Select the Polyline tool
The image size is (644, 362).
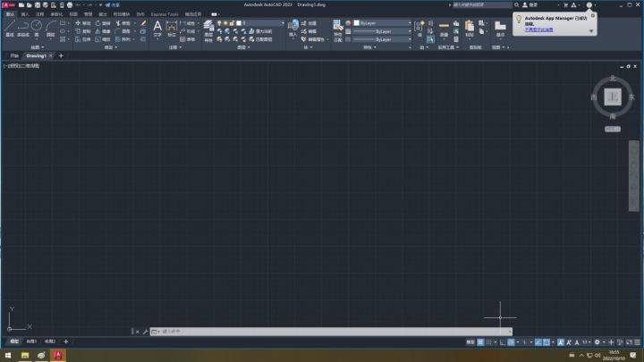point(23,28)
